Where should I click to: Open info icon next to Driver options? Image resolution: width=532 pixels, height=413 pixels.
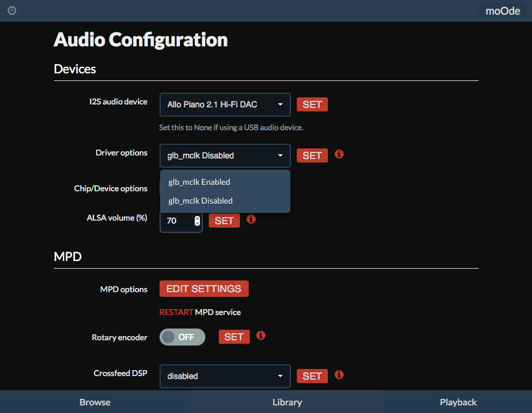(339, 154)
